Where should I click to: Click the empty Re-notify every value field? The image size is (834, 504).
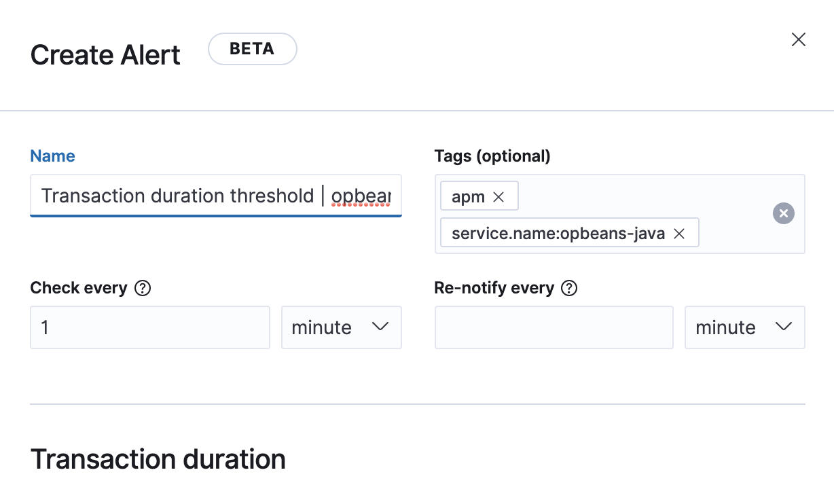pos(554,327)
